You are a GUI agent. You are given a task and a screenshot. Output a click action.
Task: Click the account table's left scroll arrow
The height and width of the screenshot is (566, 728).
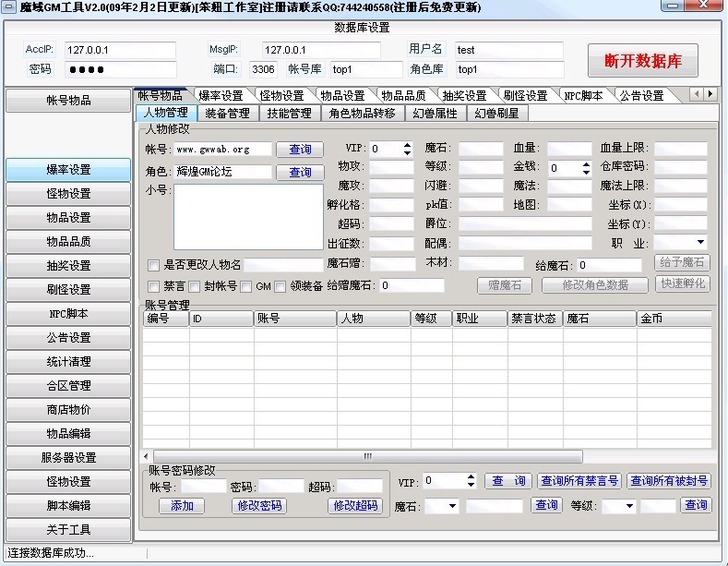coord(148,456)
